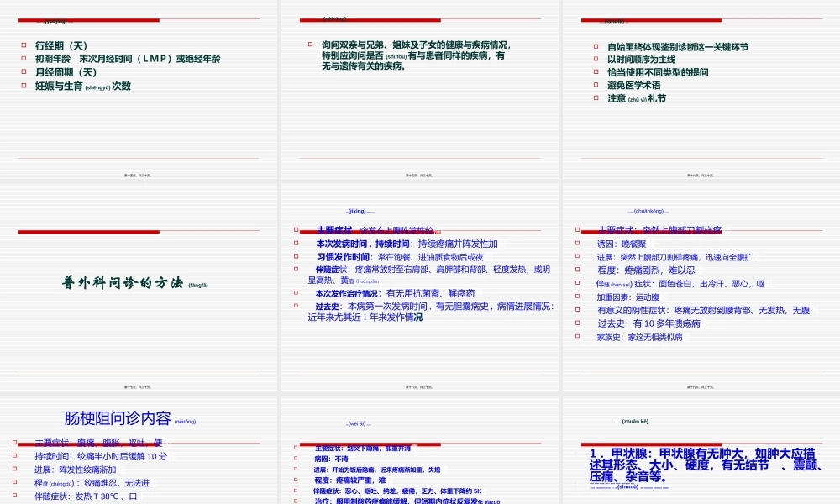Select the line 加重因素：运动腹
This screenshot has height=504, width=840.
coord(628,297)
